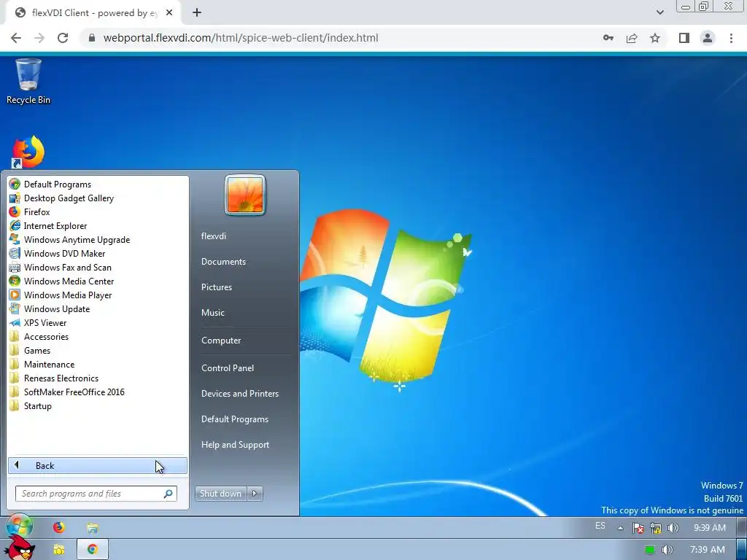The height and width of the screenshot is (560, 747).
Task: Open Windows Media Player
Action: tap(61, 295)
